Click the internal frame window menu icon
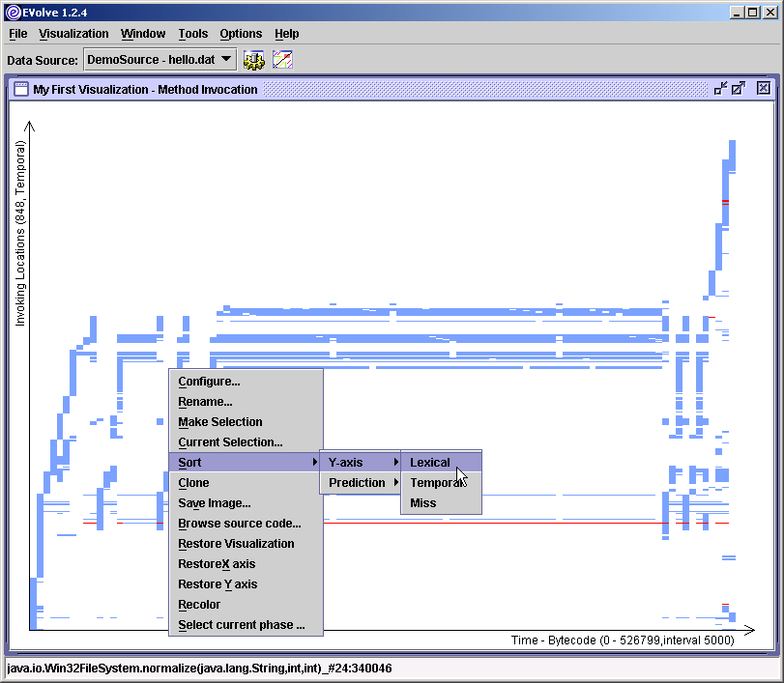Image resolution: width=784 pixels, height=683 pixels. [21, 89]
